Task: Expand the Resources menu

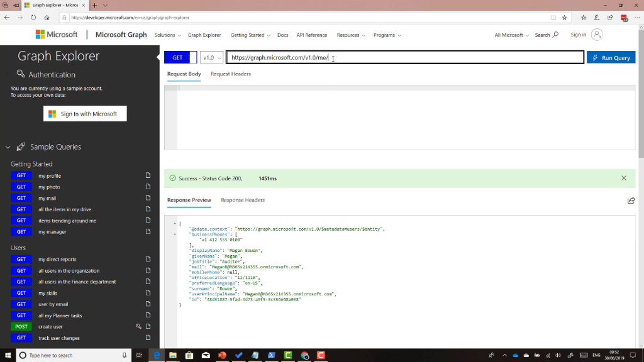Action: click(351, 35)
